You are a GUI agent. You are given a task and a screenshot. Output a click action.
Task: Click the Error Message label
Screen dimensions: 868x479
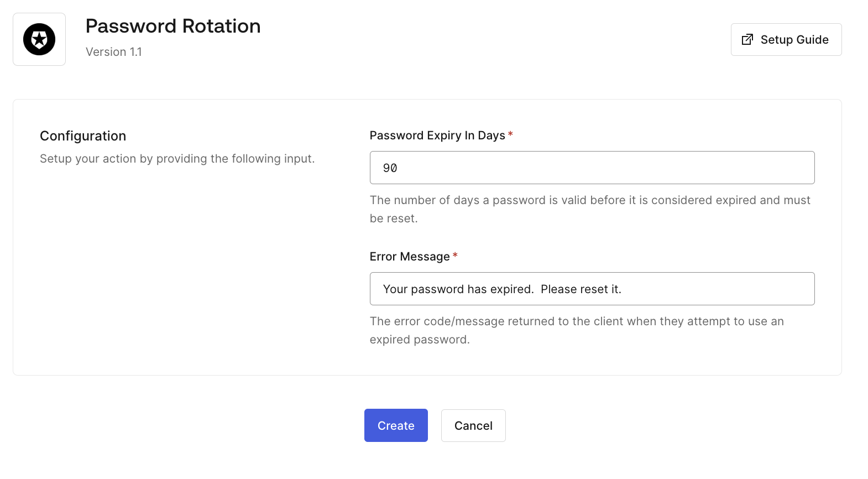409,257
